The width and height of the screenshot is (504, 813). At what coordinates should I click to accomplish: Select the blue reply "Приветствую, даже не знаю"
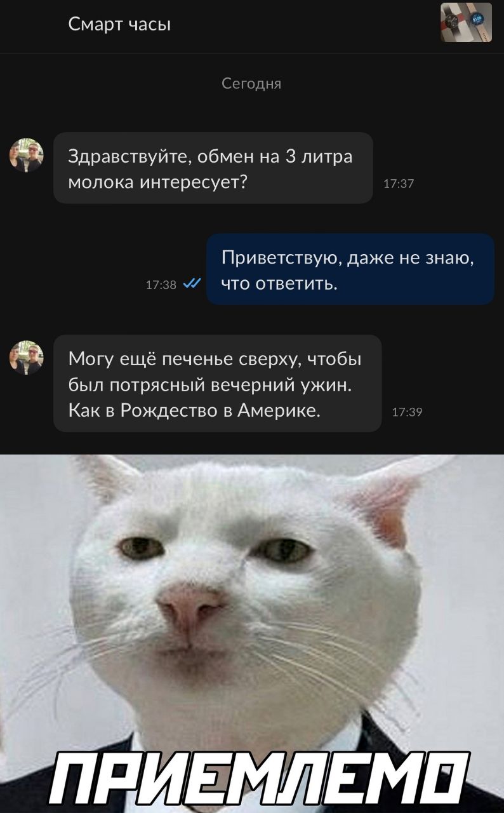pos(350,269)
